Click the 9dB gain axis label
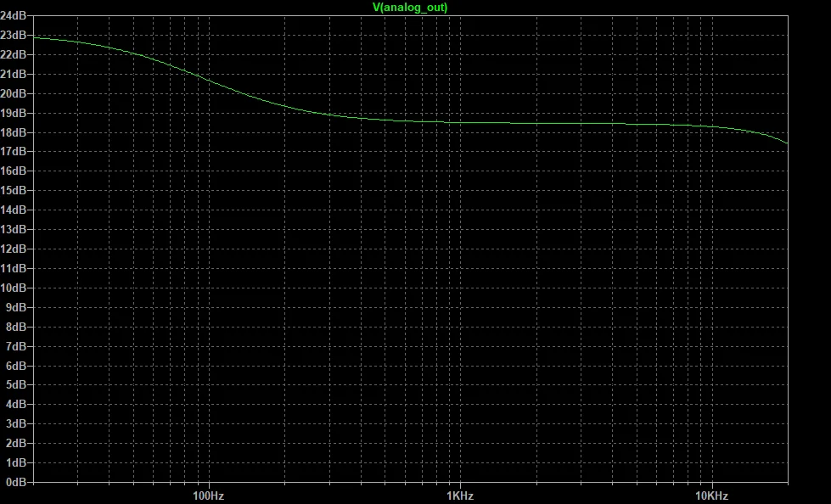This screenshot has height=504, width=831. 16,307
